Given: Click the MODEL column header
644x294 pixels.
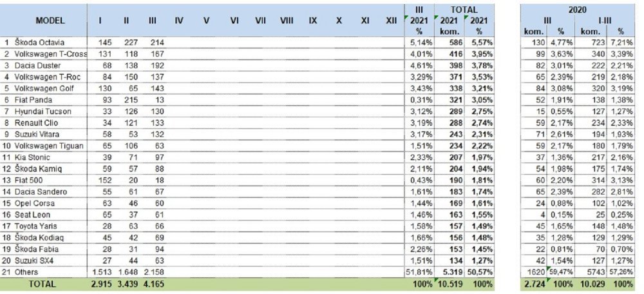Looking at the screenshot, I should tap(50, 21).
